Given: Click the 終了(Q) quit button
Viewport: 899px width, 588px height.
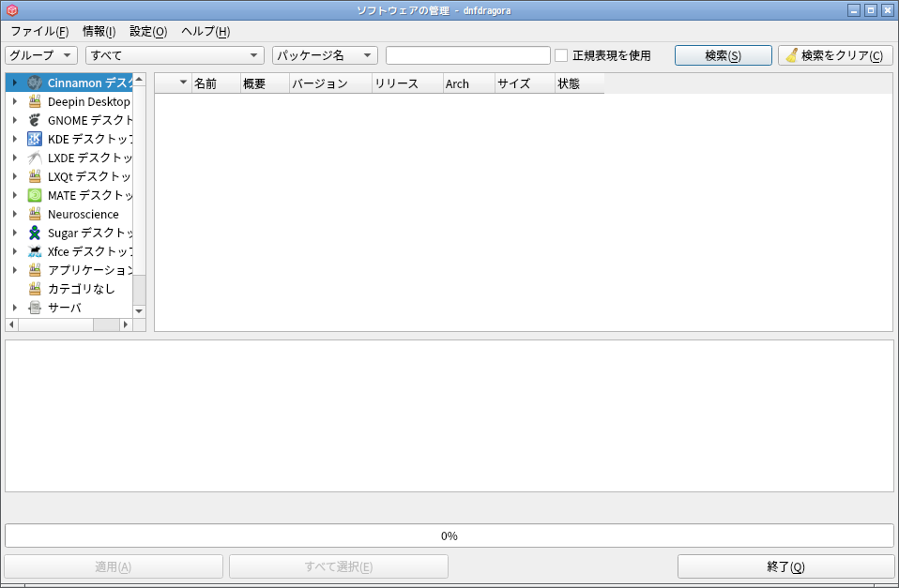Looking at the screenshot, I should pyautogui.click(x=786, y=566).
